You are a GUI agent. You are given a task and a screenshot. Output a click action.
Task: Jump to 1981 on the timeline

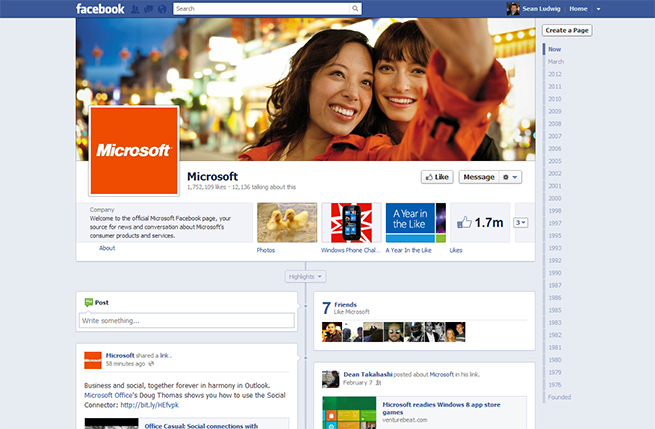(555, 348)
